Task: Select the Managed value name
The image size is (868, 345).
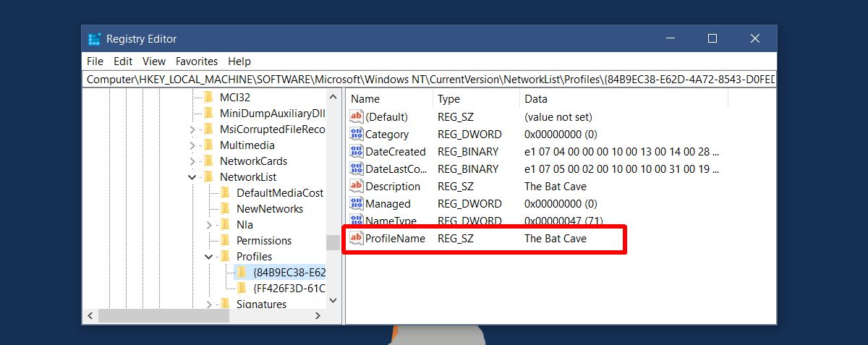Action: click(x=388, y=203)
